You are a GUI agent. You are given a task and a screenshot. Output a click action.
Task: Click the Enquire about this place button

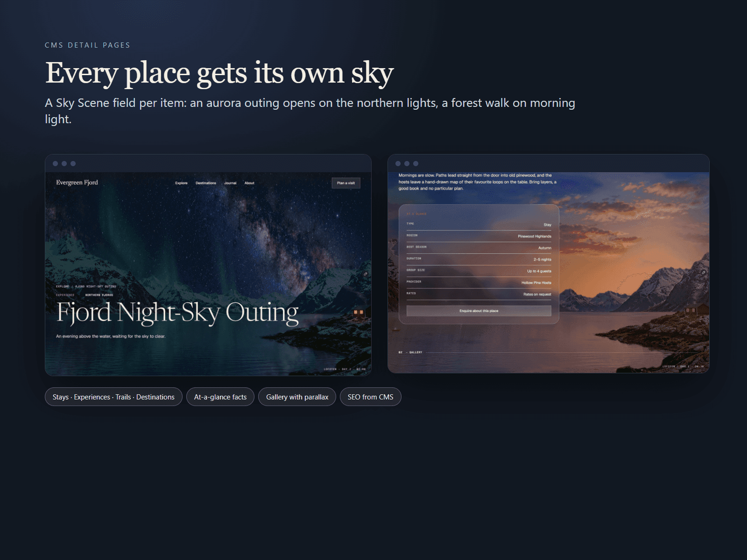pos(479,311)
